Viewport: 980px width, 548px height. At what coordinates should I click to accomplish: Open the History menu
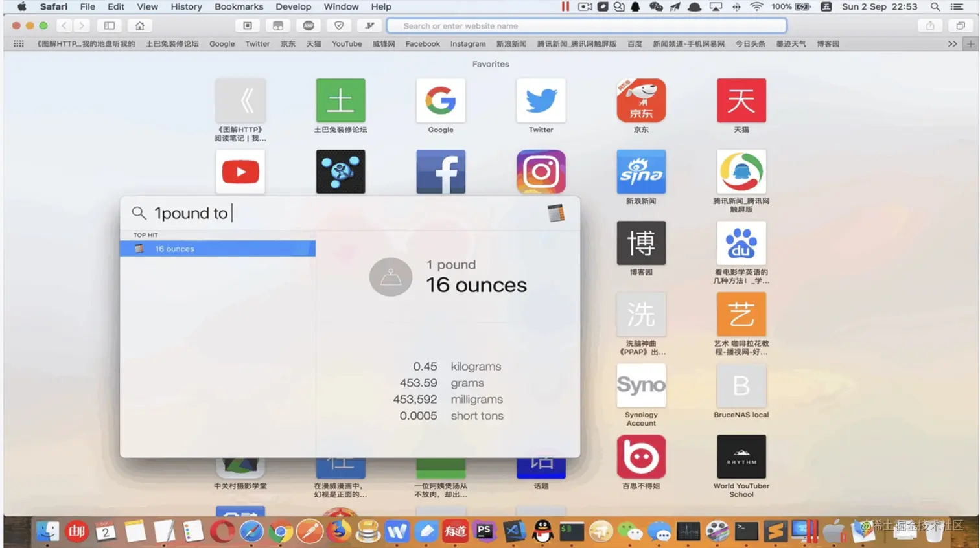[186, 6]
